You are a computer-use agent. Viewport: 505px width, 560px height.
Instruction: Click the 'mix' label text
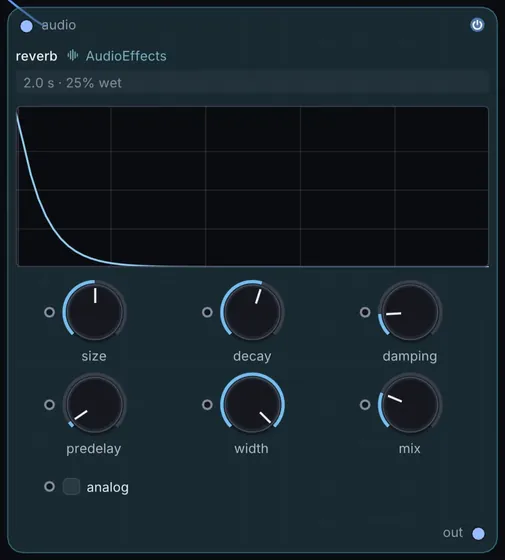[410, 449]
